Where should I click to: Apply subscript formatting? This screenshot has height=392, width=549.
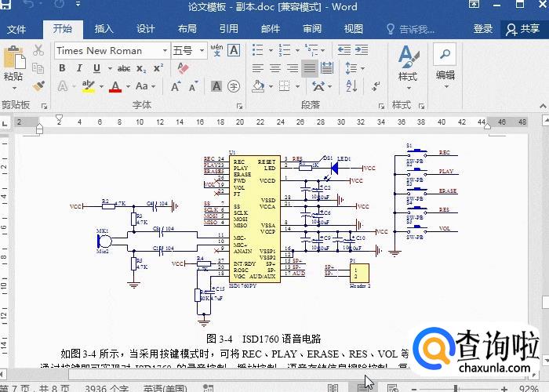pos(141,69)
